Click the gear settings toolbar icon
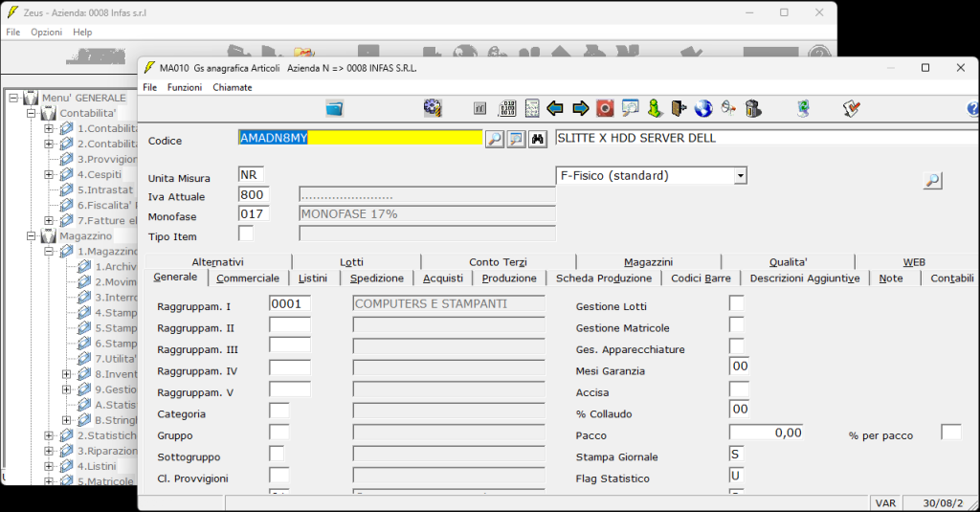This screenshot has height=512, width=980. pyautogui.click(x=433, y=108)
